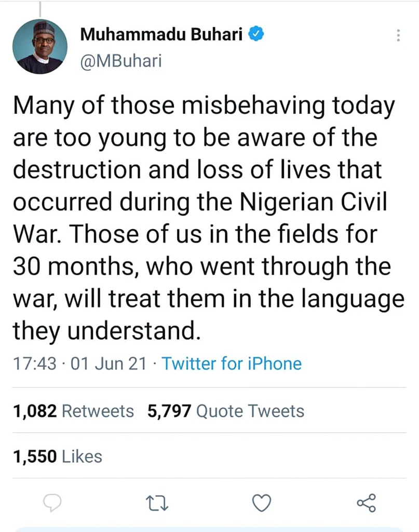Tap the retweet arrows icon

pyautogui.click(x=157, y=502)
